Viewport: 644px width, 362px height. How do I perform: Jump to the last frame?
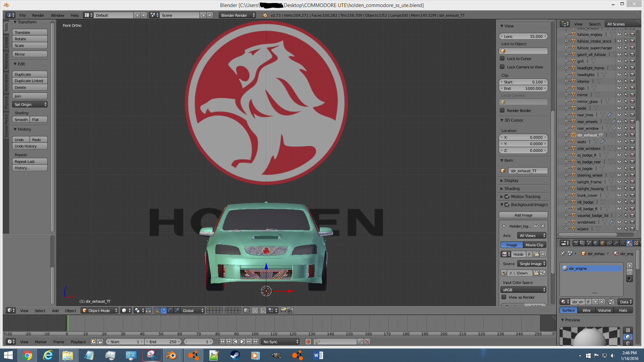point(256,342)
